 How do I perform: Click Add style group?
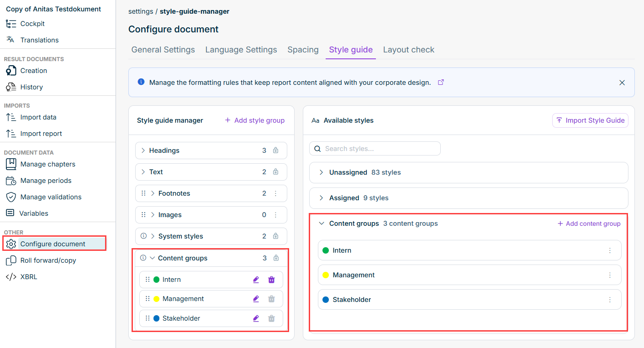coord(255,120)
